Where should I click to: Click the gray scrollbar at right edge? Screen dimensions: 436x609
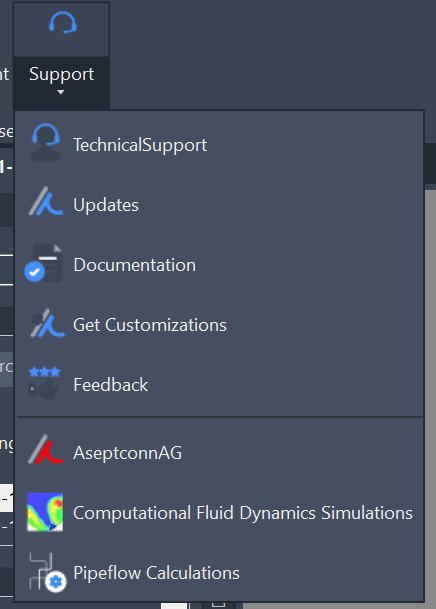tap(430, 396)
